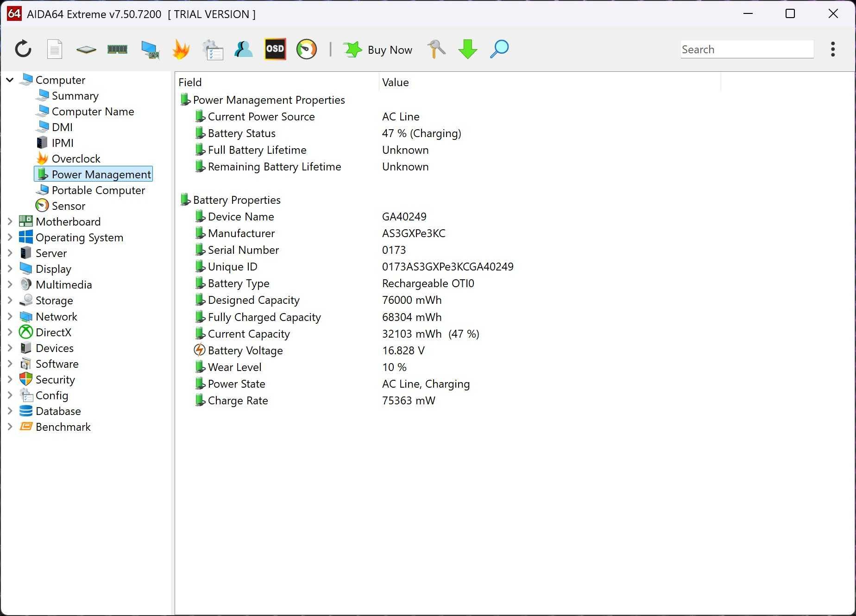Click the Field column header
The width and height of the screenshot is (856, 616).
[277, 82]
